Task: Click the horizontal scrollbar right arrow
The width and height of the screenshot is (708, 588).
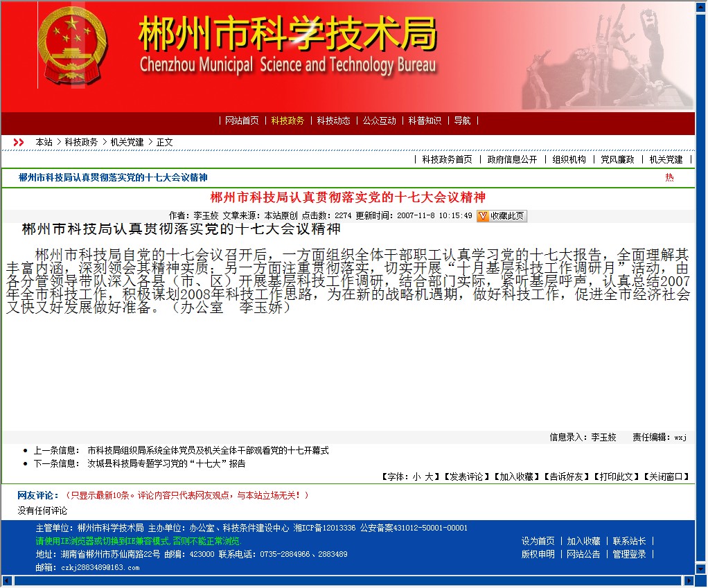Action: point(689,580)
